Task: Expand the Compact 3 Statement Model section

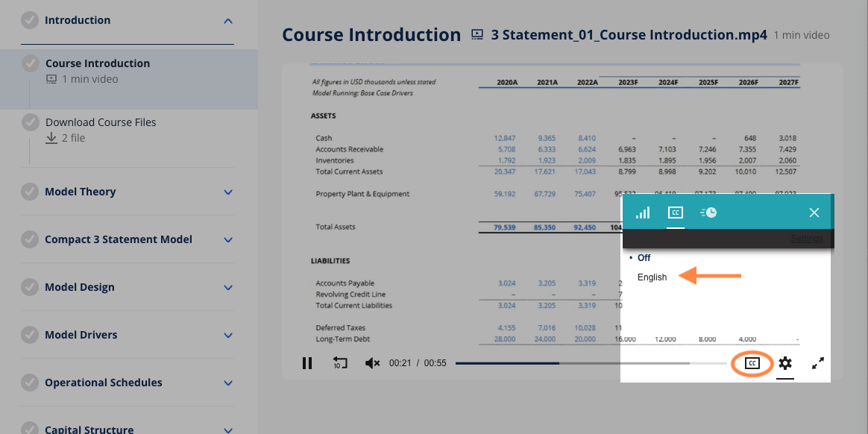Action: tap(228, 239)
